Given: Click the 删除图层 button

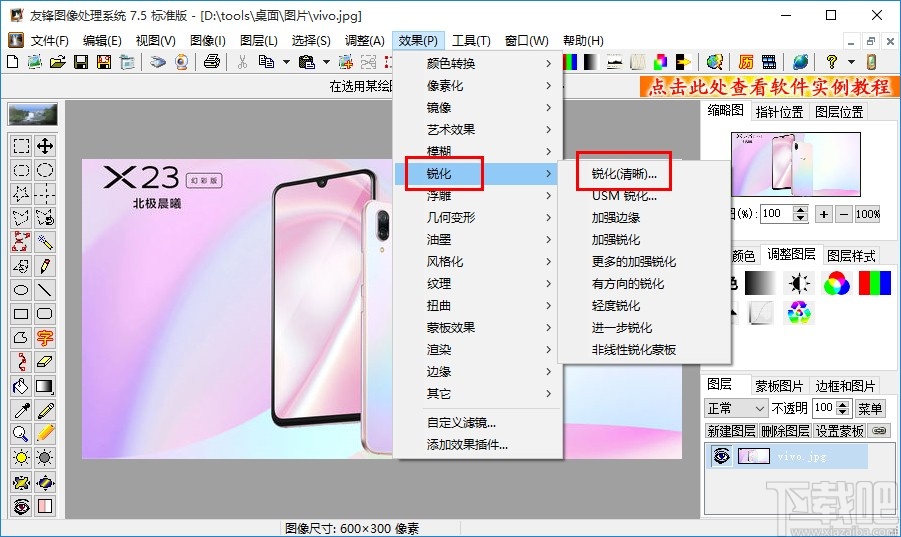Looking at the screenshot, I should click(785, 431).
